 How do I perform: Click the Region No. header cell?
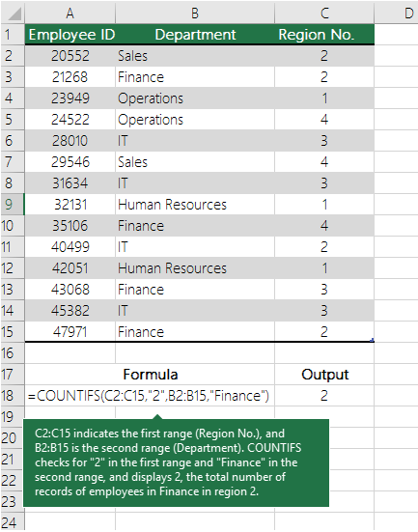[324, 34]
